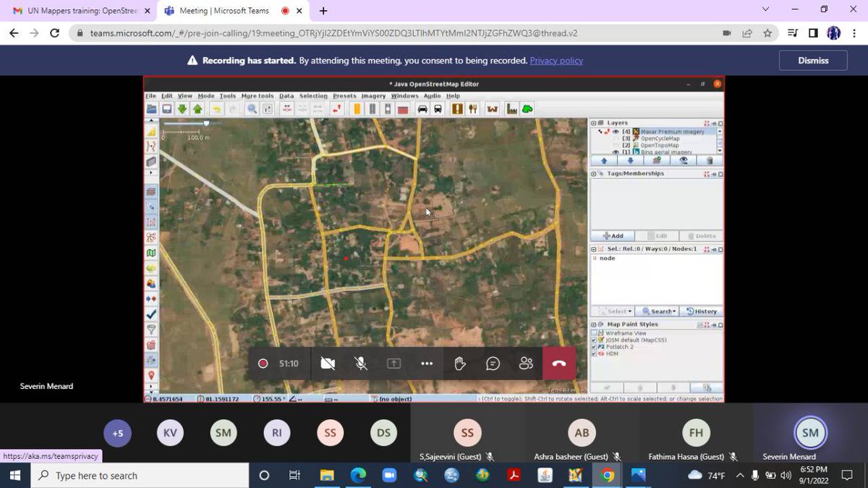Select the factory man-made preset icon
868x488 pixels.
pyautogui.click(x=513, y=109)
